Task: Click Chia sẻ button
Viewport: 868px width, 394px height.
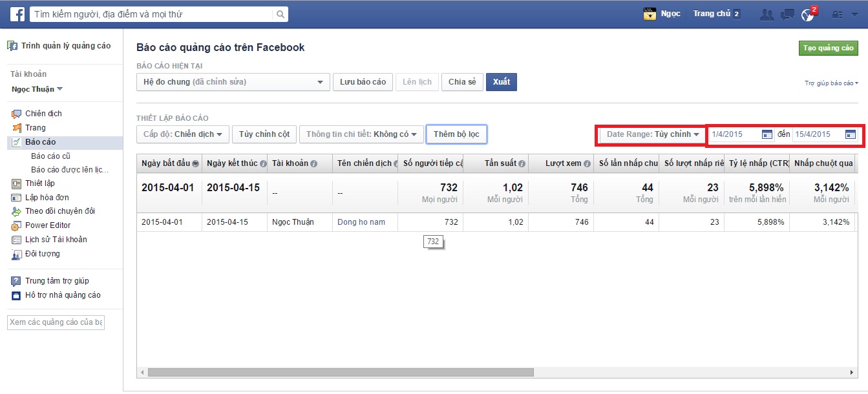Action: (x=462, y=82)
